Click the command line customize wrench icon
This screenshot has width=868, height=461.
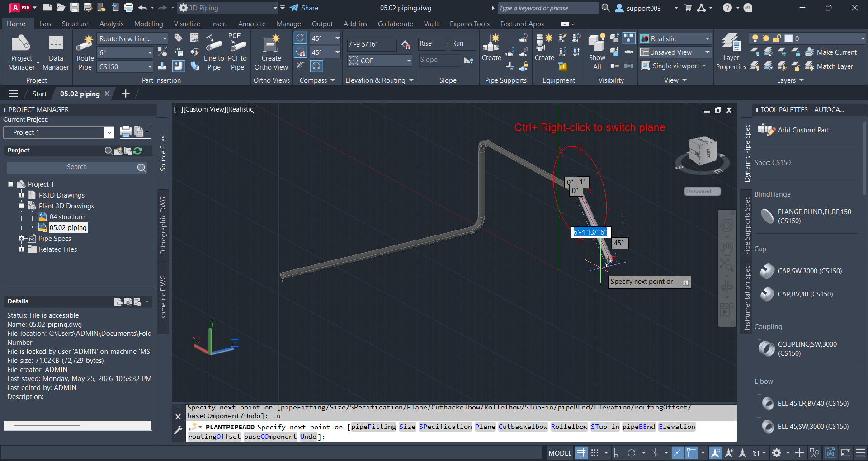178,430
